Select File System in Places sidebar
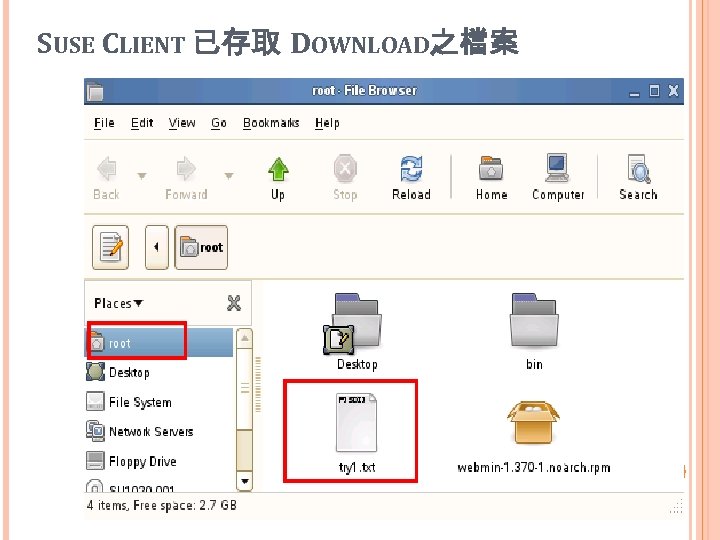The image size is (720, 540). (x=159, y=402)
